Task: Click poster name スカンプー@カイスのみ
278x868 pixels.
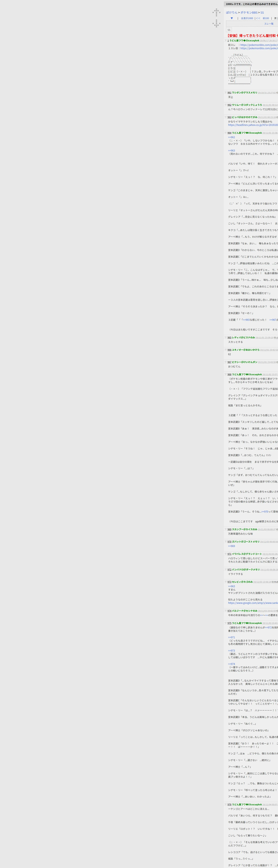Action: [245, 529]
